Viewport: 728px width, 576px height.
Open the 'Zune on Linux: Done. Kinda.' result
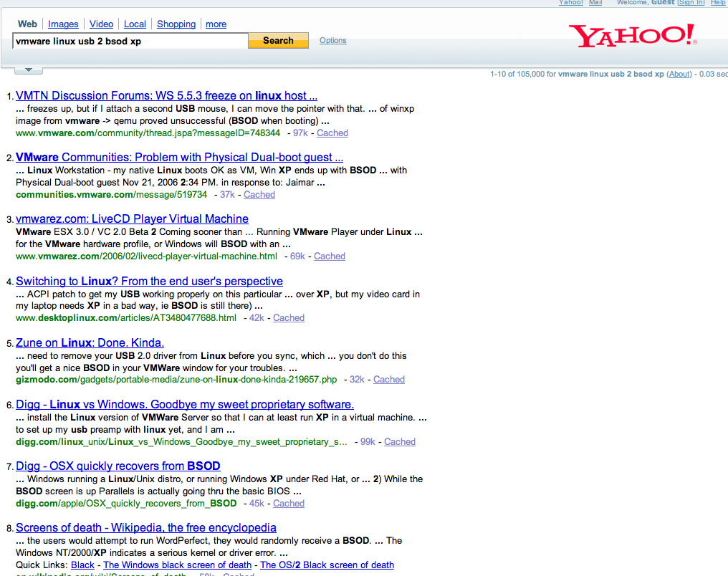click(x=90, y=343)
